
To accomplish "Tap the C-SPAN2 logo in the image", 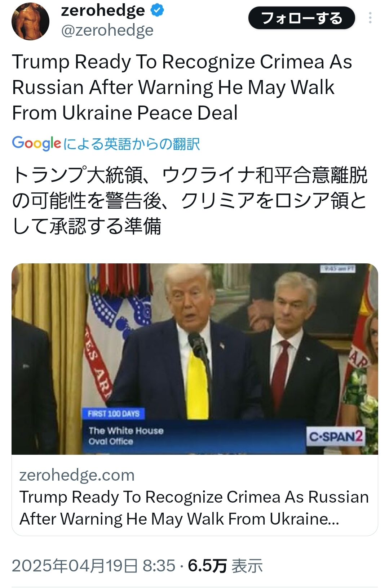I will [335, 437].
